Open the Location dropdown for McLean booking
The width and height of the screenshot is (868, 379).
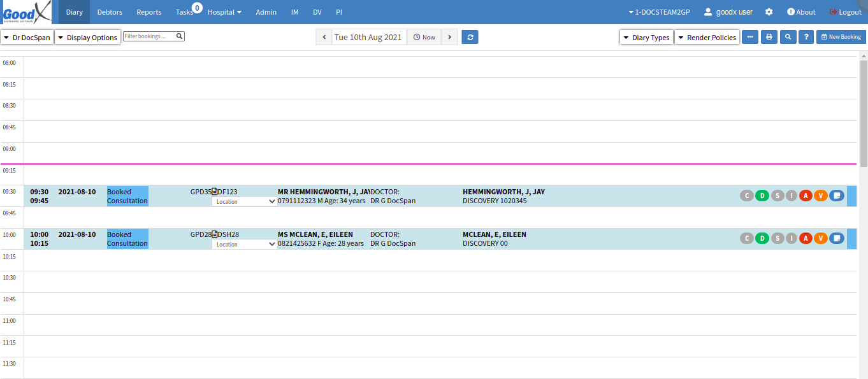coord(245,244)
